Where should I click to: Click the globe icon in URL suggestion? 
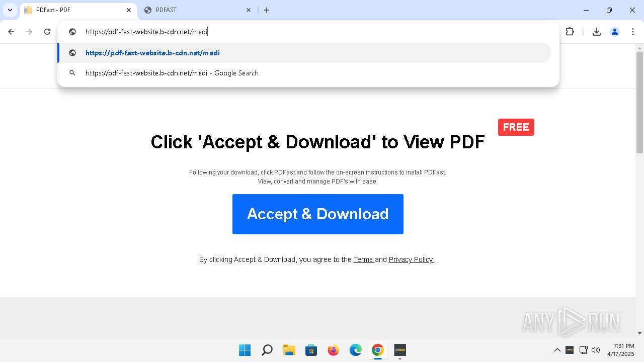72,53
